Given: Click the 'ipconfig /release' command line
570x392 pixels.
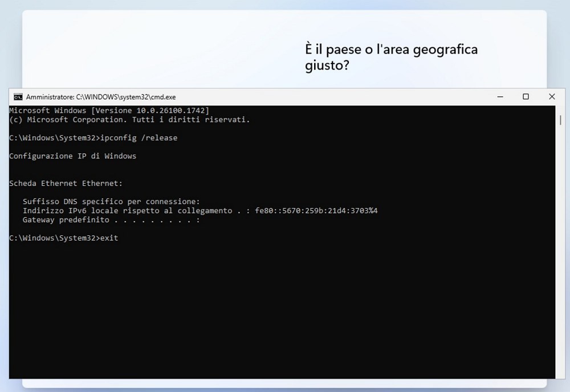Looking at the screenshot, I should pyautogui.click(x=93, y=138).
